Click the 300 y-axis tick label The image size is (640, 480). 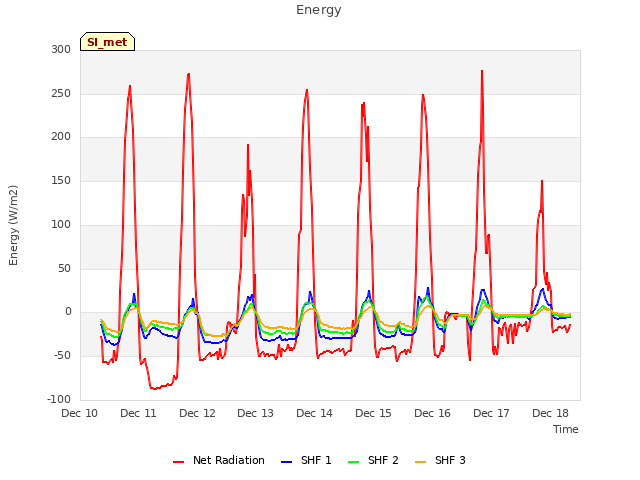pyautogui.click(x=61, y=49)
